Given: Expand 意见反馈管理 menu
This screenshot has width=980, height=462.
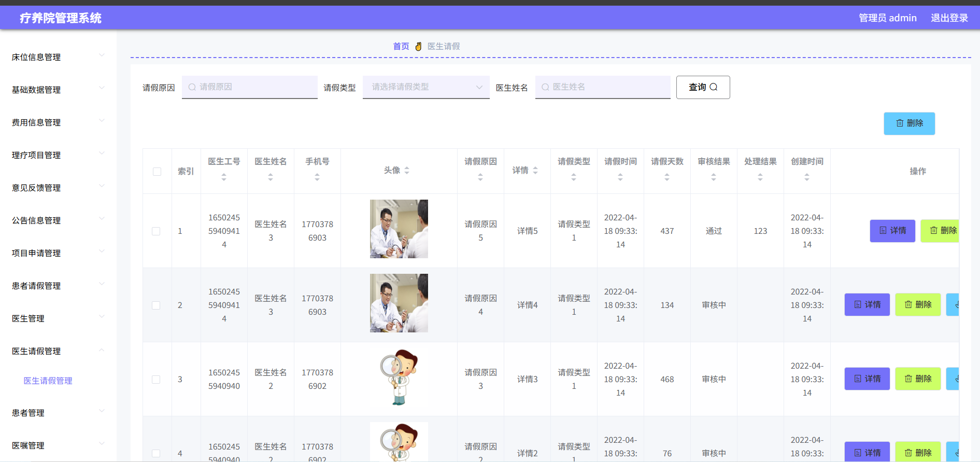Looking at the screenshot, I should tap(58, 188).
